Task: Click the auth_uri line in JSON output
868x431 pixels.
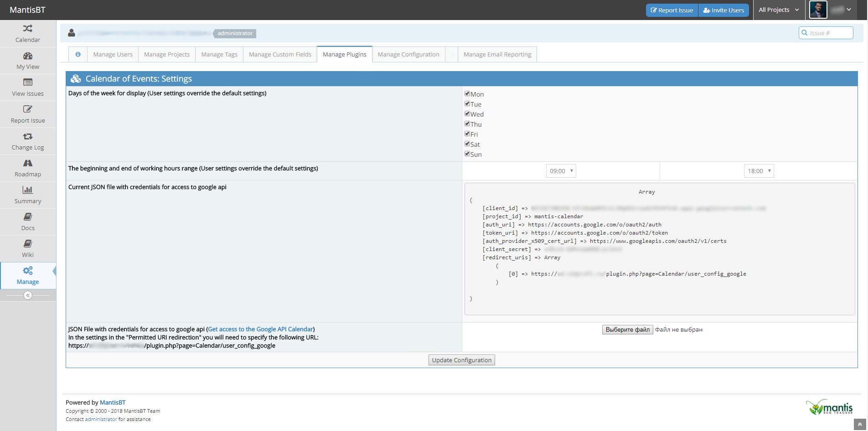Action: (572, 225)
